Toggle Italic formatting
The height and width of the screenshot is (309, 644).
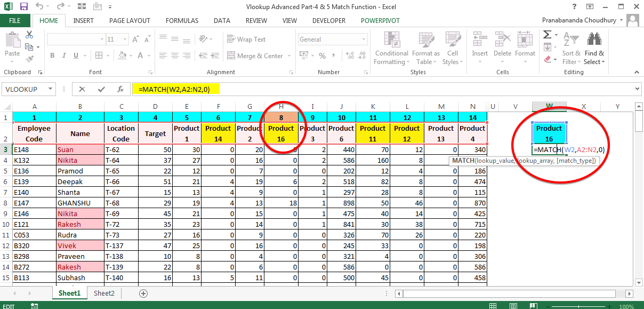point(63,56)
